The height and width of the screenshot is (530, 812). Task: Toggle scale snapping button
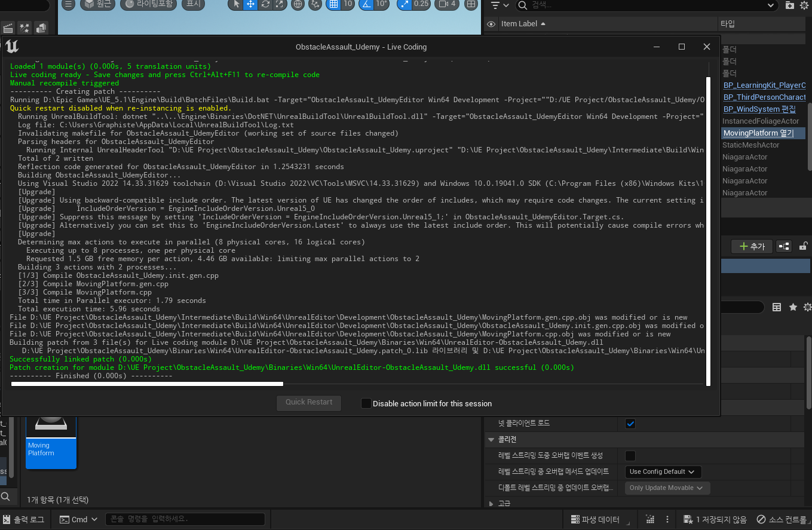point(406,4)
